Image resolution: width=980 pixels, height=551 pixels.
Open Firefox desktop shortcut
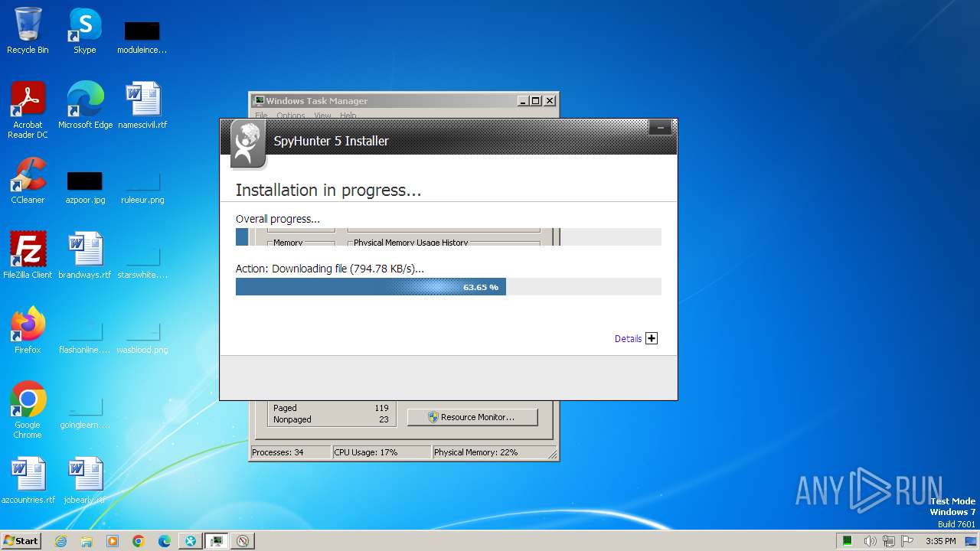coord(28,330)
